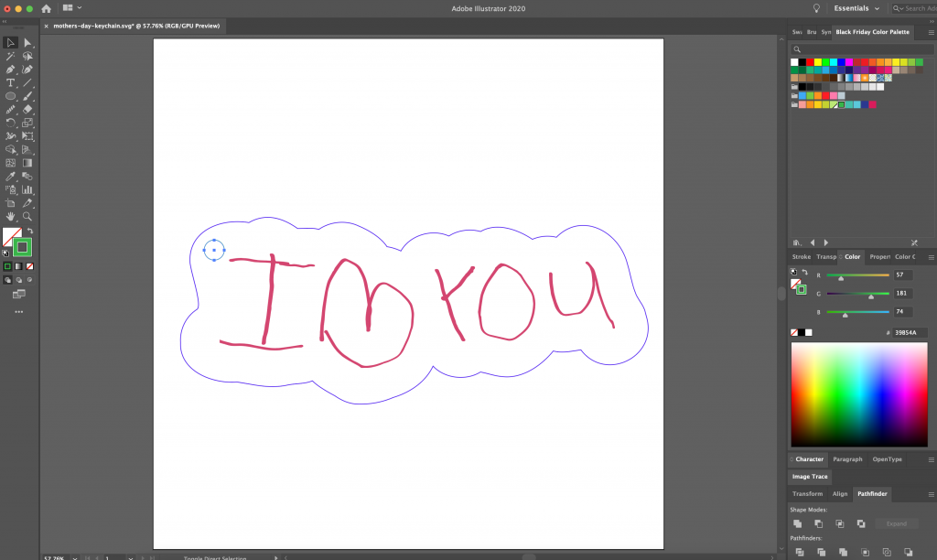Viewport: 937px width, 560px height.
Task: Click the toolbar green Stroke box
Action: 22,247
